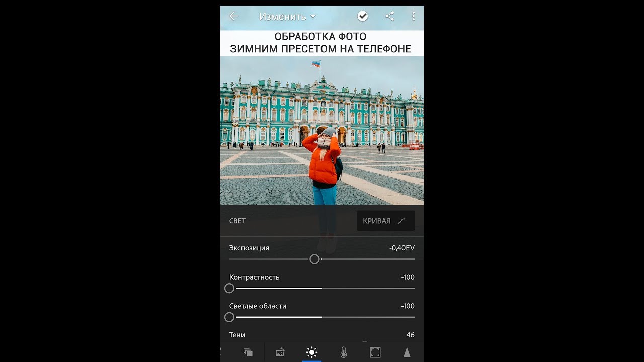This screenshot has width=644, height=362.
Task: Click the Контрастность slider handle
Action: 229,288
